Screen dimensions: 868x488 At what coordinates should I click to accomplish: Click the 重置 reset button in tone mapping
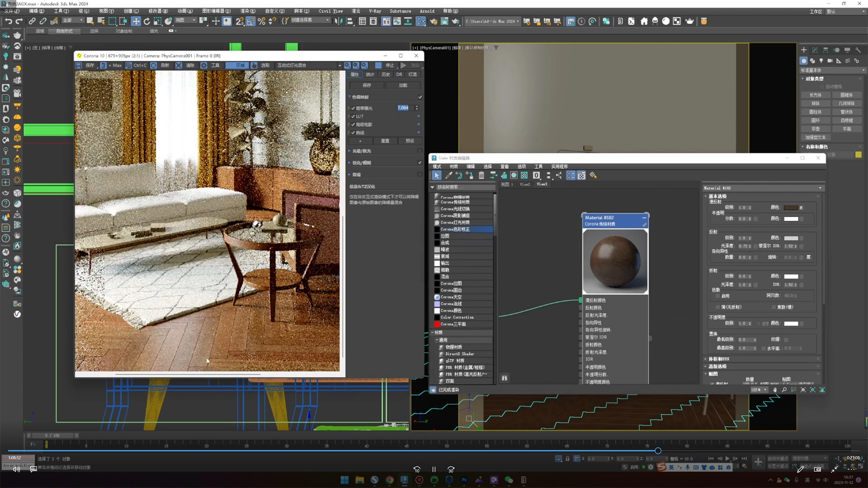[x=385, y=141]
